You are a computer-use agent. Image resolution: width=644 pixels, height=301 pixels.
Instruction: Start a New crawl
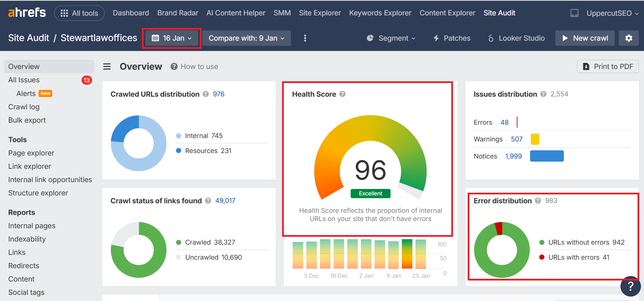585,38
